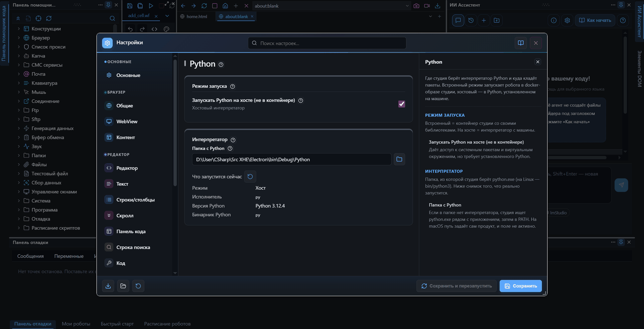The height and width of the screenshot is (329, 644).
Task: Click the 'Как начать' button
Action: click(594, 21)
